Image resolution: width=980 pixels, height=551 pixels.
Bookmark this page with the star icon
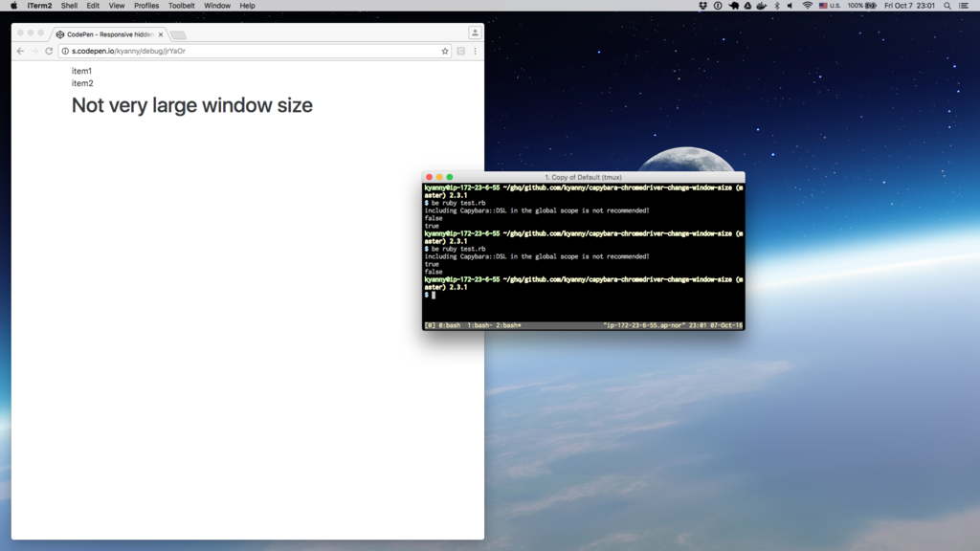pos(445,52)
